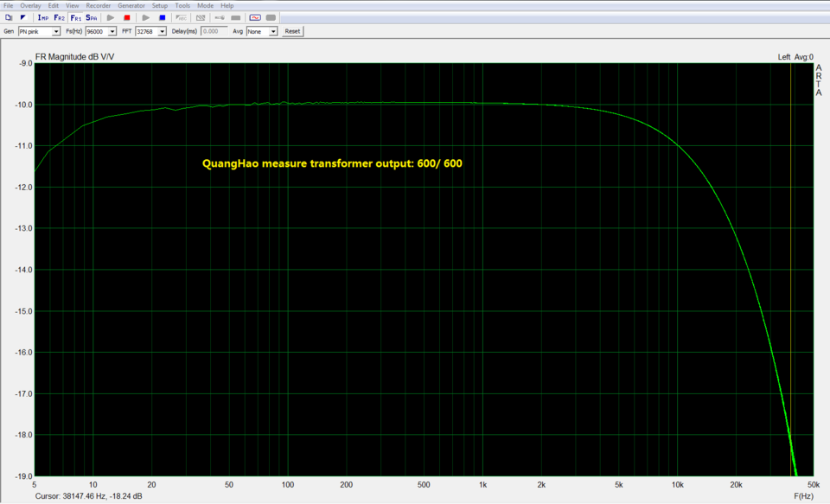The height and width of the screenshot is (504, 830).
Task: Click the gray rectangle icon after key icon
Action: tap(236, 17)
